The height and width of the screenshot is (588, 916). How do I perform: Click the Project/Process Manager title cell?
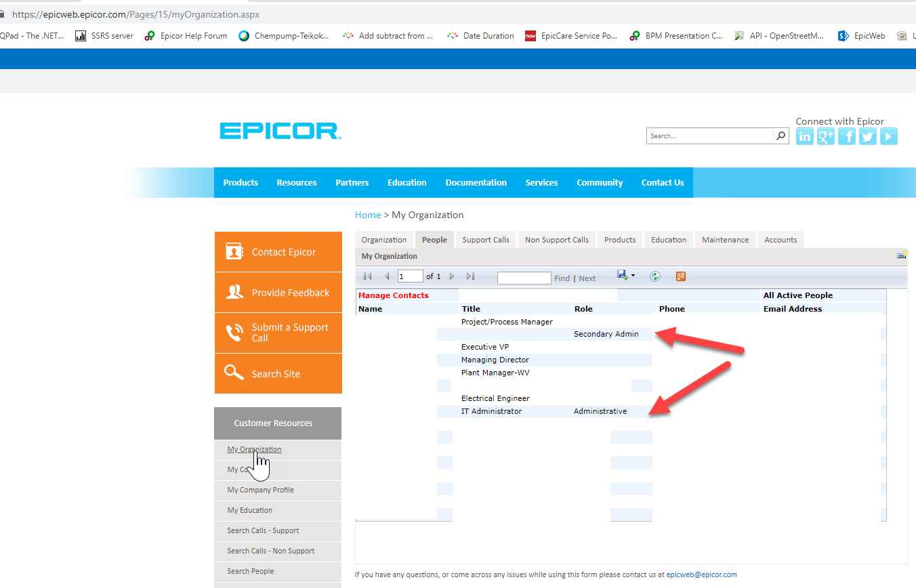[507, 322]
